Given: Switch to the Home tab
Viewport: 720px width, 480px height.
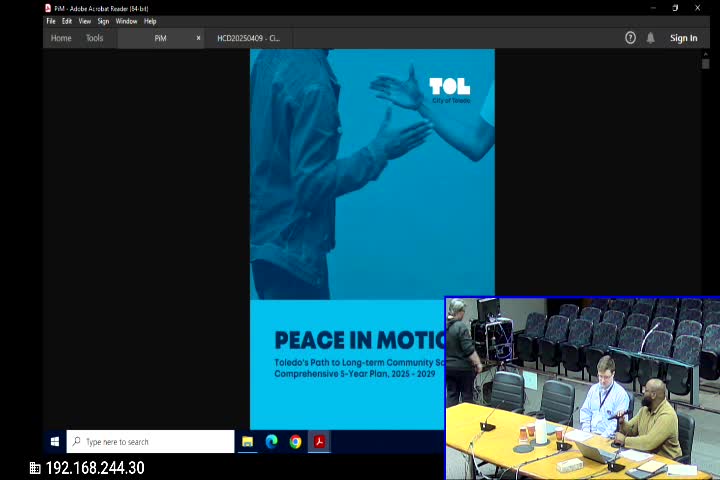Looking at the screenshot, I should coord(61,38).
